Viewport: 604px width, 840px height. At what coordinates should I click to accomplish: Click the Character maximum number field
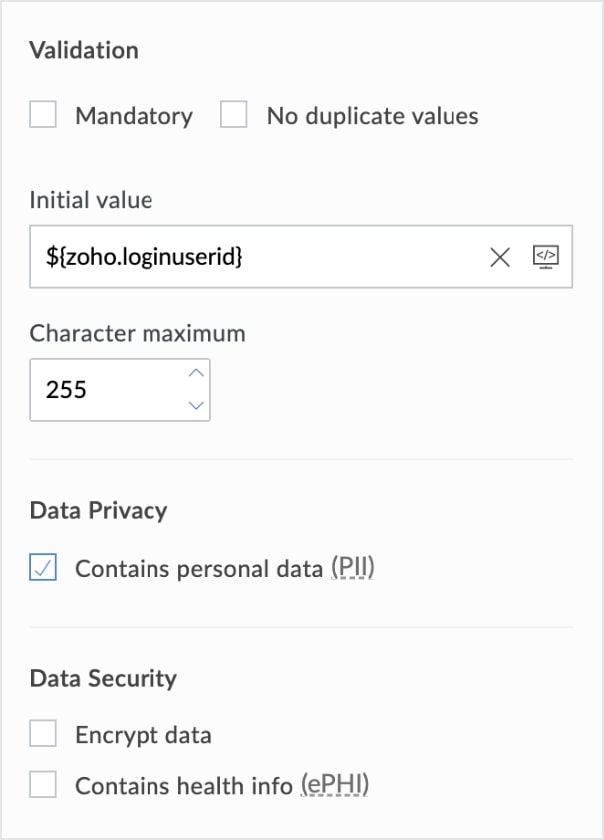105,389
